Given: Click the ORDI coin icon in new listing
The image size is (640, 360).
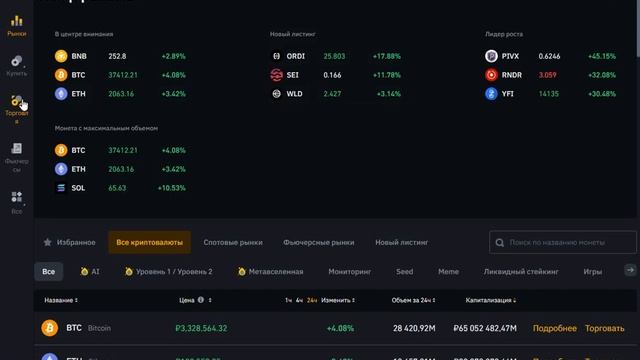Looking at the screenshot, I should pyautogui.click(x=276, y=56).
